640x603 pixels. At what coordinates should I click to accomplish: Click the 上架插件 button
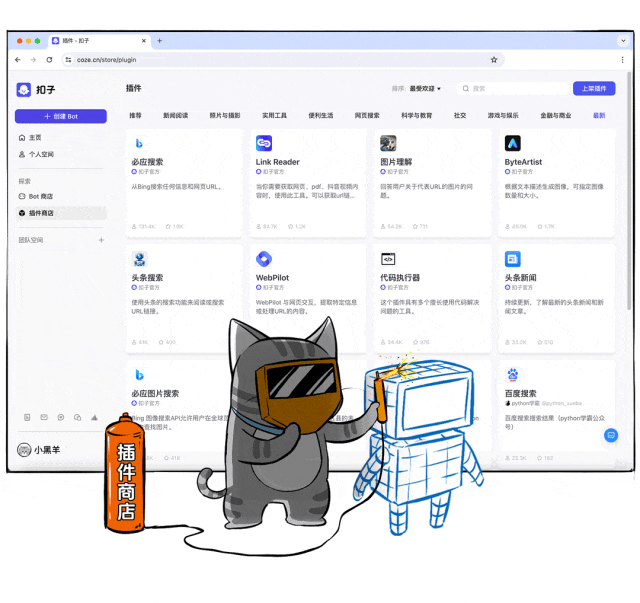594,89
